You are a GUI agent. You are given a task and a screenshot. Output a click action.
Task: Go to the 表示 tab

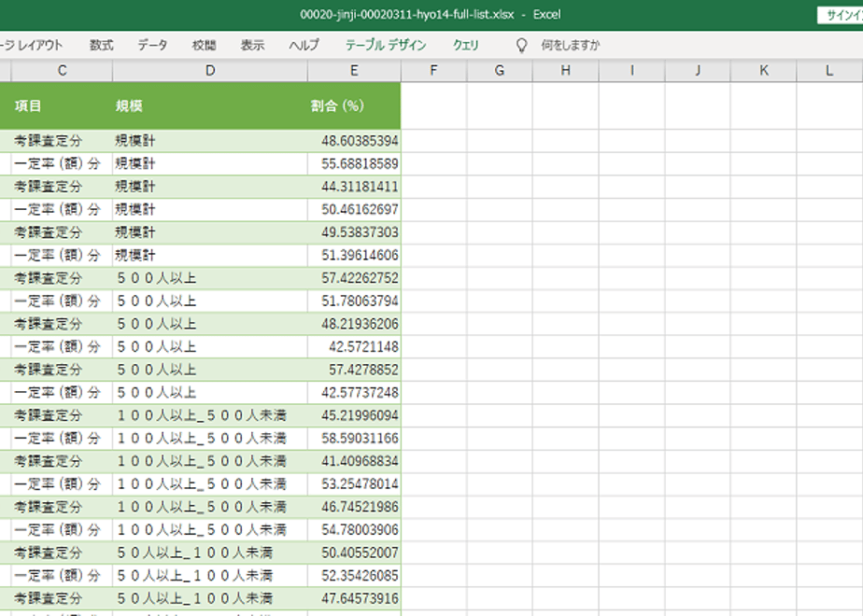[x=252, y=45]
